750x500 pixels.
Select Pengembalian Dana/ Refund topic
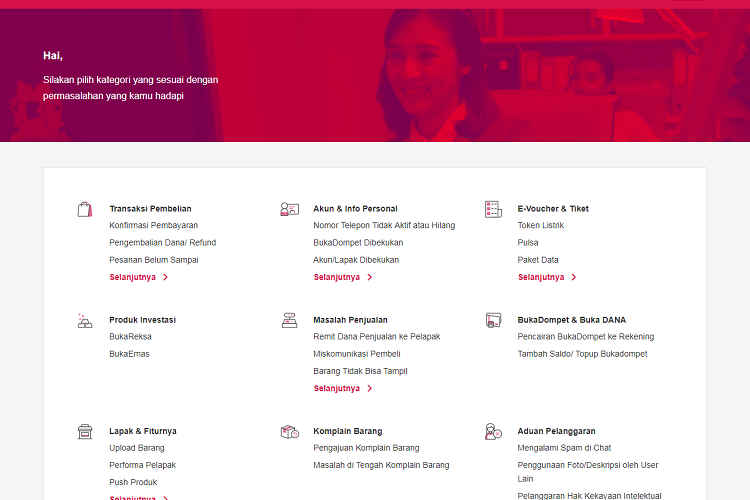click(x=163, y=243)
